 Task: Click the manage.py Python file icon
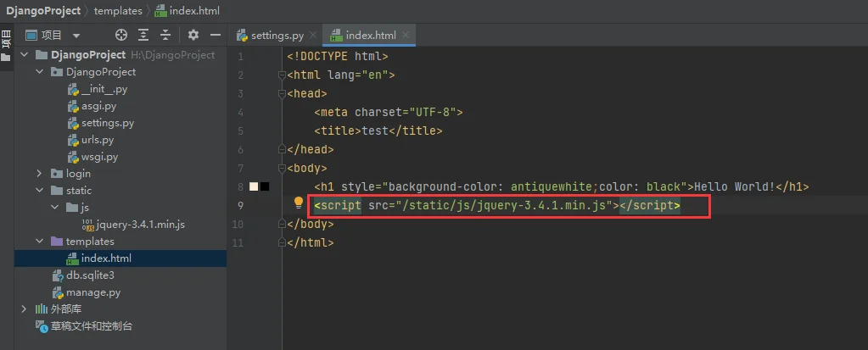(x=58, y=292)
